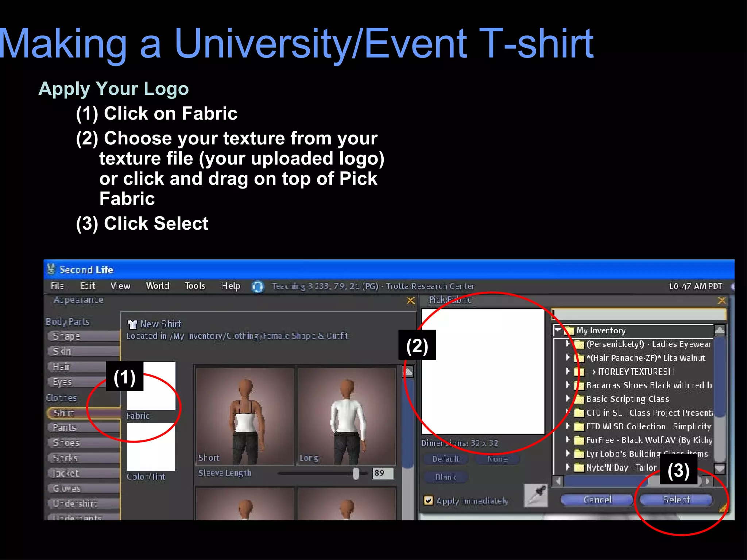The height and width of the screenshot is (560, 747).
Task: Expand the Hair Panache Lita Walnut folder arrow
Action: point(568,358)
